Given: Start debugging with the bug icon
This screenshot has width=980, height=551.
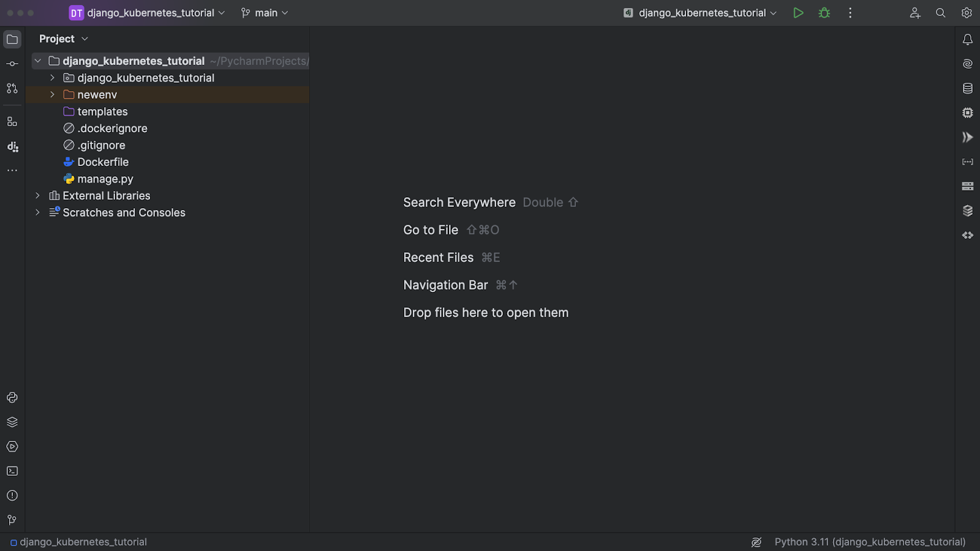Looking at the screenshot, I should [824, 13].
